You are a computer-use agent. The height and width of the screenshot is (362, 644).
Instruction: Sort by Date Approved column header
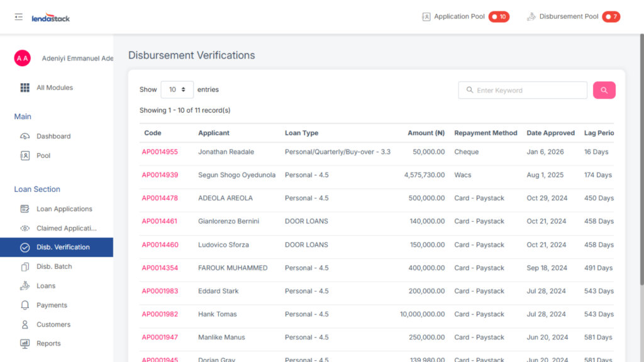[550, 133]
